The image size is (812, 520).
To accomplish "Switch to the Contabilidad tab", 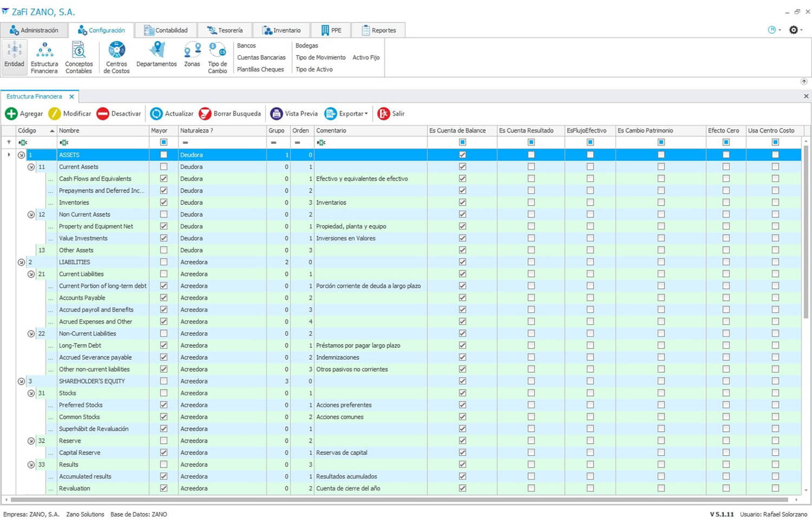I will (x=166, y=30).
